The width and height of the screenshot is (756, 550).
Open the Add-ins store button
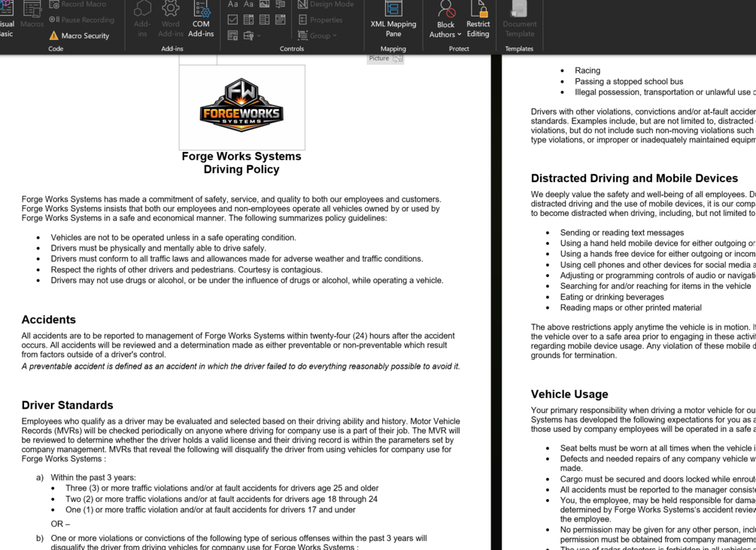142,20
